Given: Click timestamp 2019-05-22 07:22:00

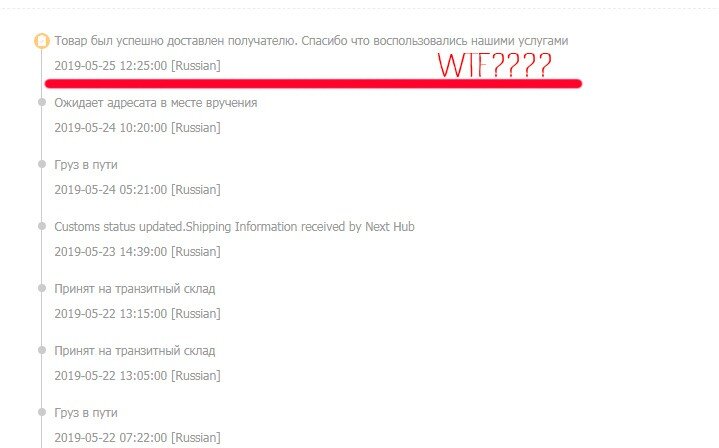Looking at the screenshot, I should coord(111,437).
